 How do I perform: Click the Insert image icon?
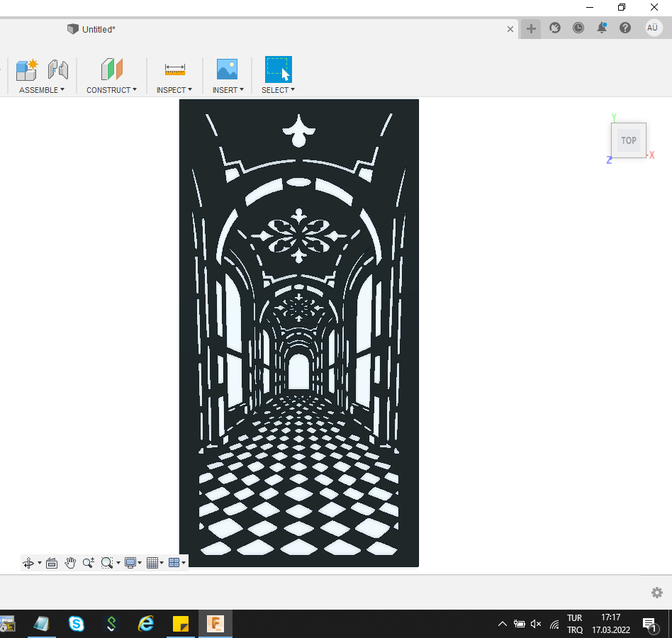pyautogui.click(x=227, y=69)
